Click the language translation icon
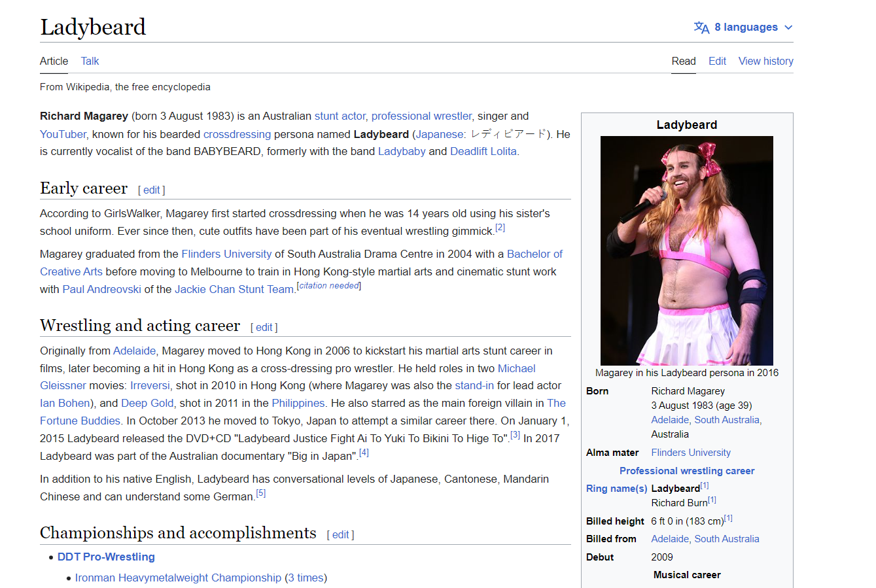 [701, 27]
